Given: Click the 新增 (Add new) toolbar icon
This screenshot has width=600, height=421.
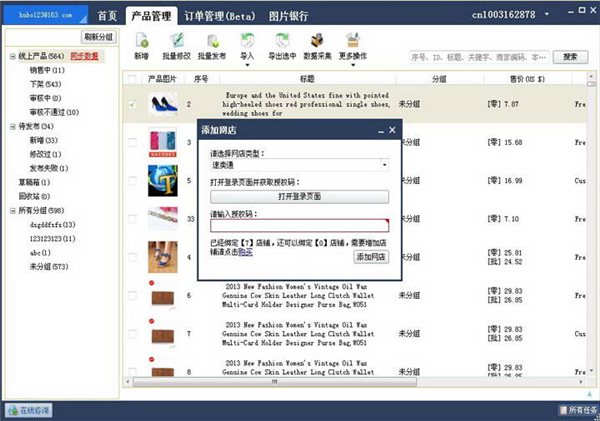Looking at the screenshot, I should coord(142,41).
